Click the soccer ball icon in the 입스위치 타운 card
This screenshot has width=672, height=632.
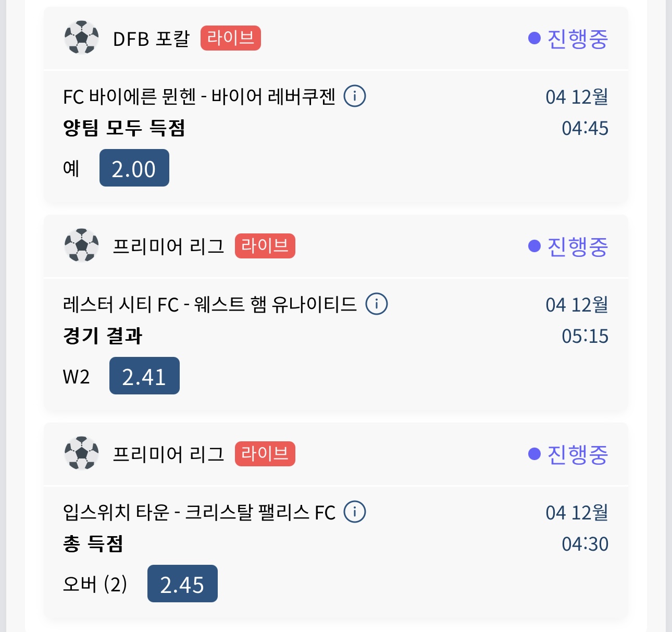click(81, 453)
